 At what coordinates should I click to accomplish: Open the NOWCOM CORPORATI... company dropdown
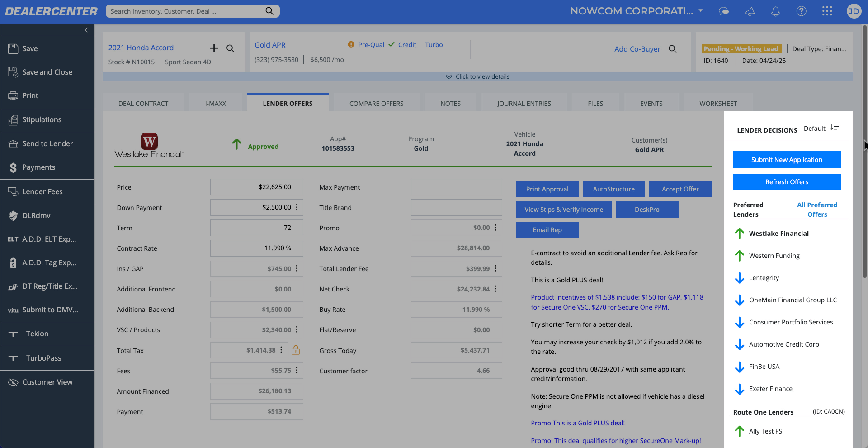coord(637,11)
